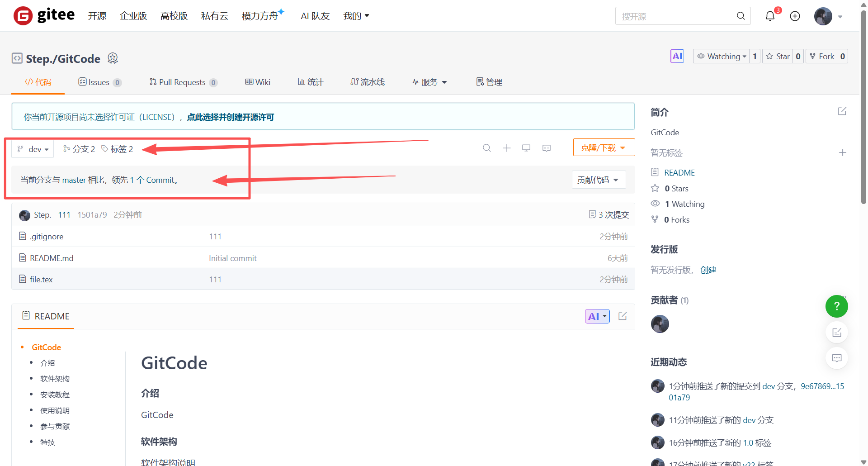Viewport: 868px width, 466px height.
Task: Open Pull Requests tab
Action: click(183, 82)
